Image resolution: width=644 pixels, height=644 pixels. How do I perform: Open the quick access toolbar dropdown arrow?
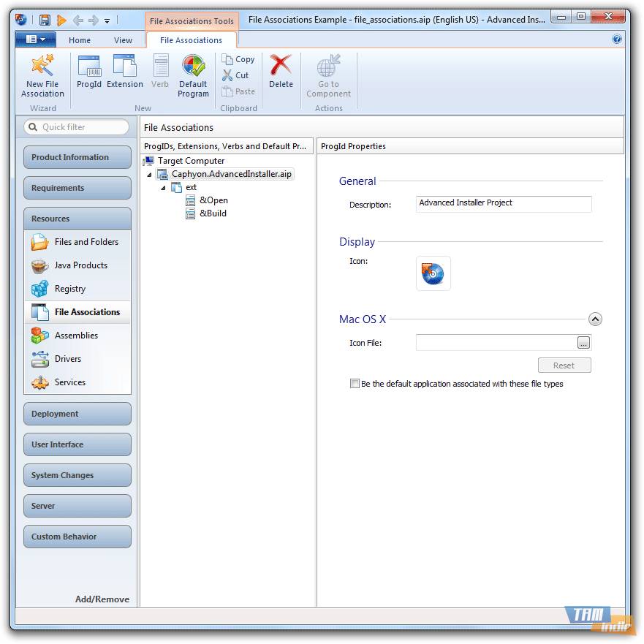(107, 20)
